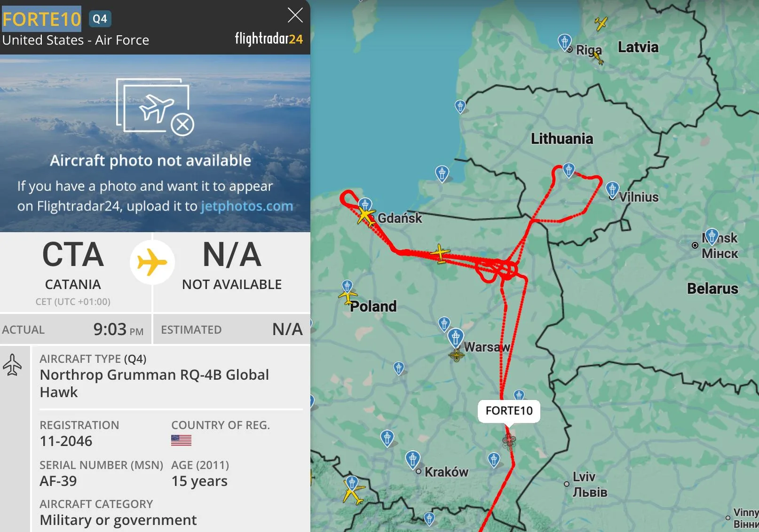Select the Gdańsk airport pin
Screen dimensions: 759x532
coord(365,205)
